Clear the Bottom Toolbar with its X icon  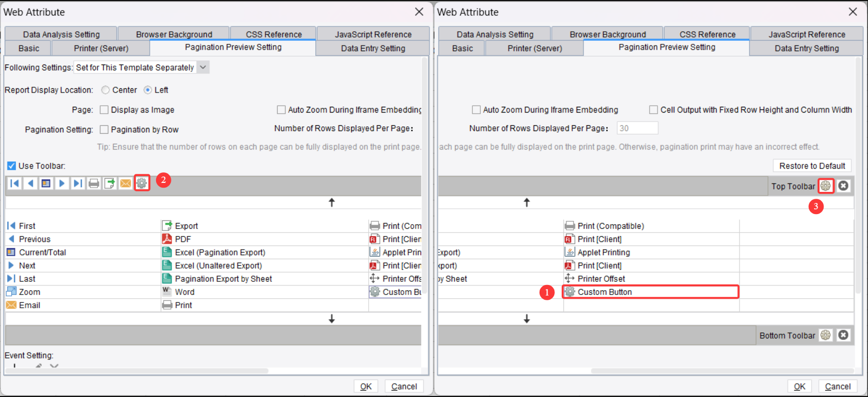844,335
